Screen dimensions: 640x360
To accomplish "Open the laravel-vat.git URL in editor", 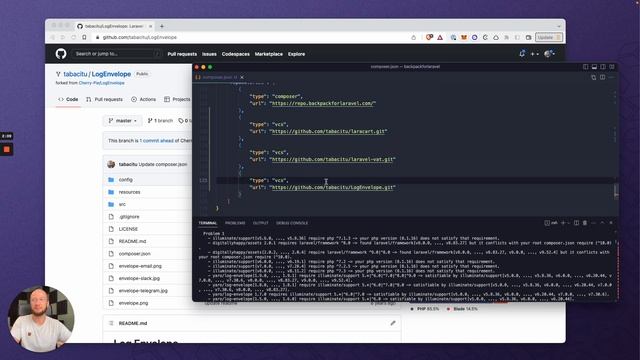I will tap(332, 159).
